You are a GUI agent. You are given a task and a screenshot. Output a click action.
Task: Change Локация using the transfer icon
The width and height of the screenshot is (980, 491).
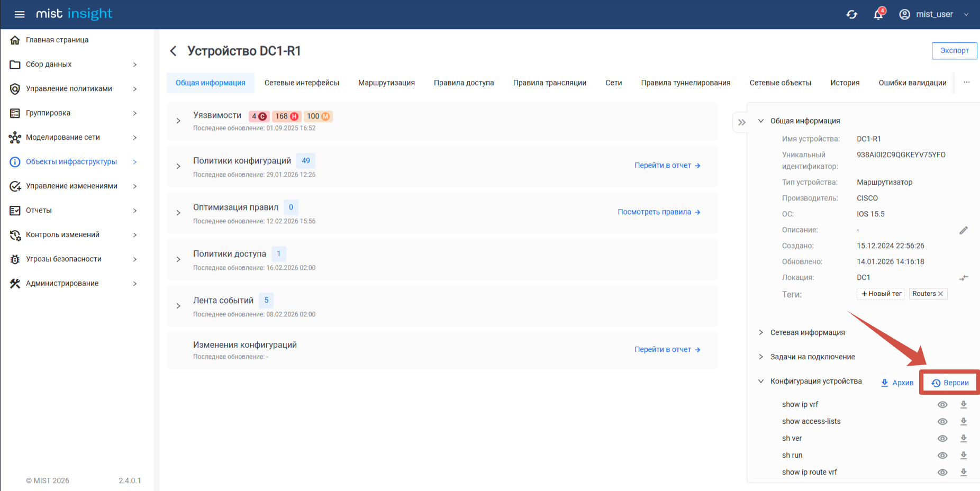pos(964,278)
